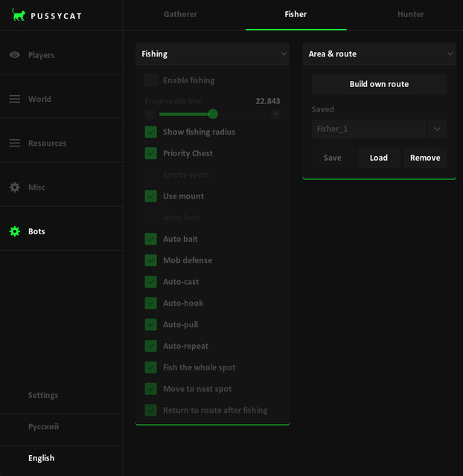Click the Save route button
Image resolution: width=463 pixels, height=476 pixels.
pyautogui.click(x=333, y=158)
